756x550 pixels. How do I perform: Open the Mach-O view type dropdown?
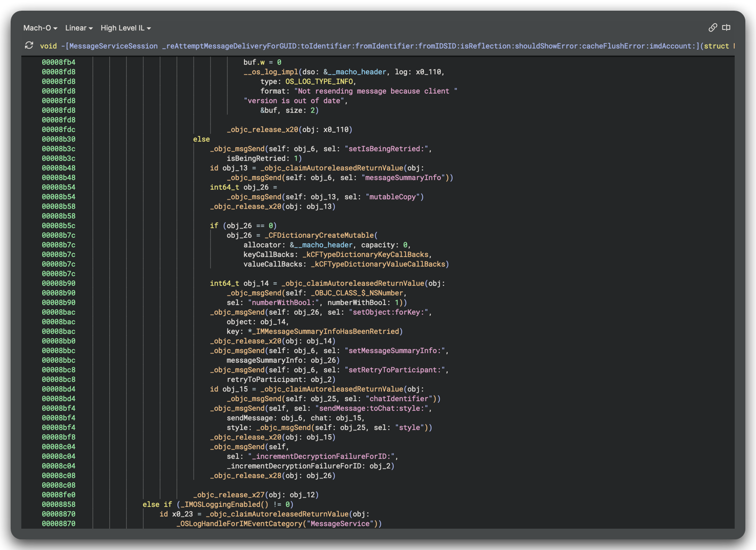[40, 28]
